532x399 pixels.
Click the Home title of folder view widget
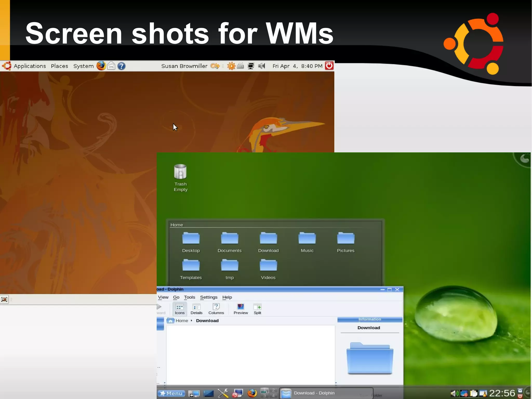177,225
